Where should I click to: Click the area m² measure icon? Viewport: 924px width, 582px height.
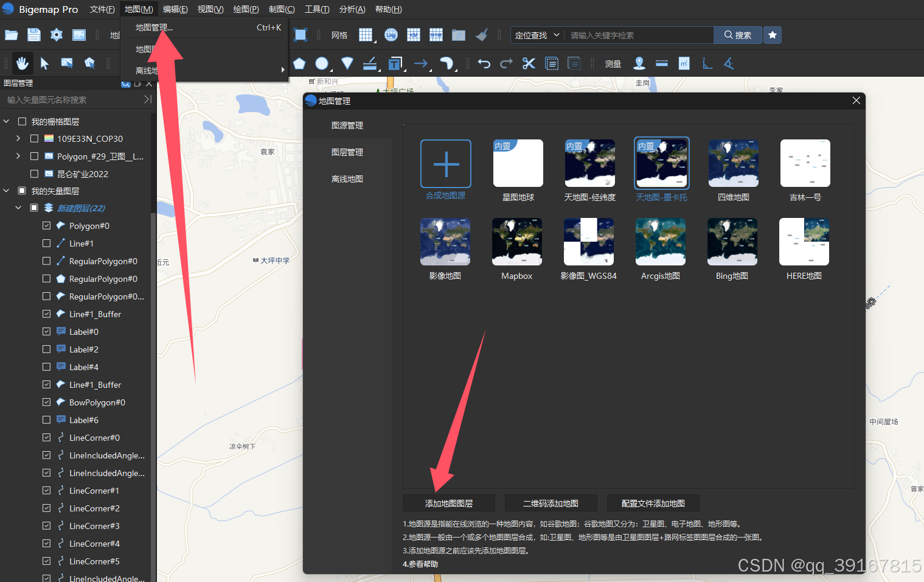point(684,63)
